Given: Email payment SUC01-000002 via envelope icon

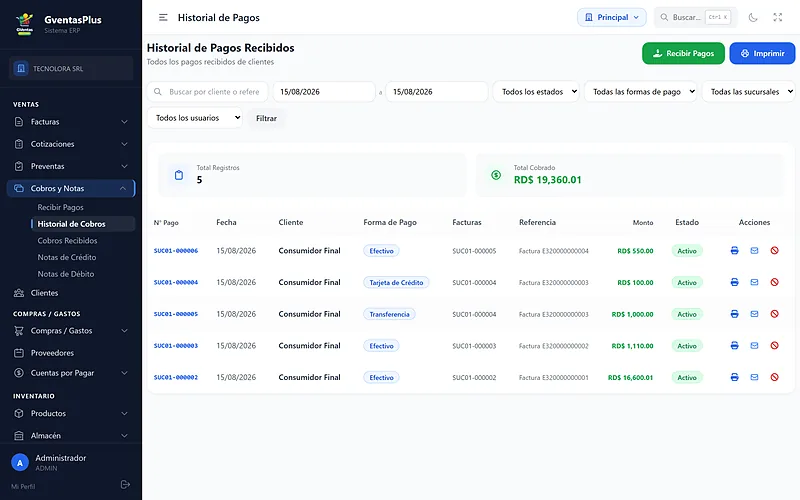Looking at the screenshot, I should coord(754,377).
